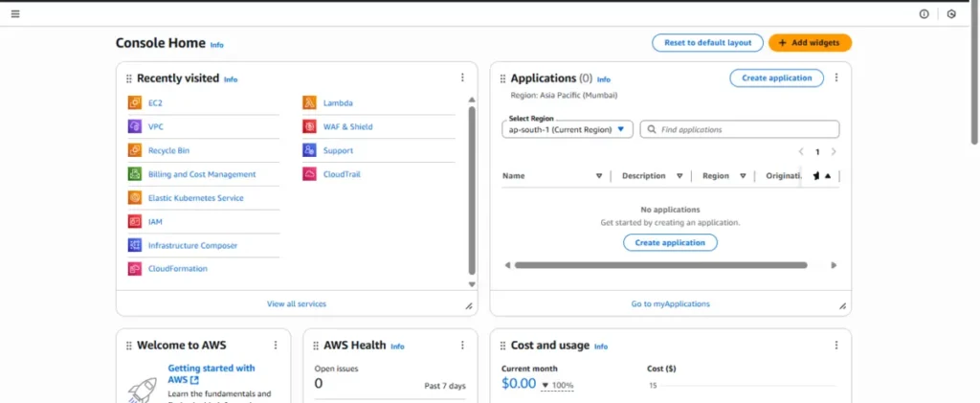Viewport: 980px width, 403px height.
Task: Grab the Recently visited widget drag handle
Action: 129,78
